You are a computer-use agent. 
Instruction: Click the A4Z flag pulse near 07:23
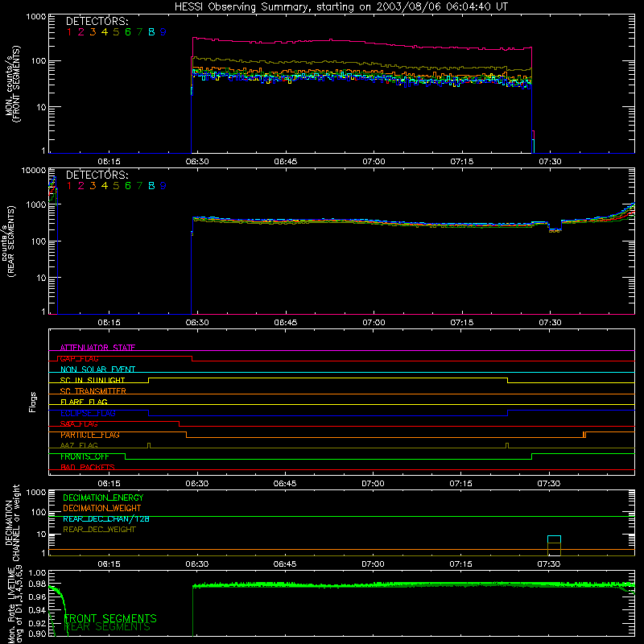(x=507, y=446)
